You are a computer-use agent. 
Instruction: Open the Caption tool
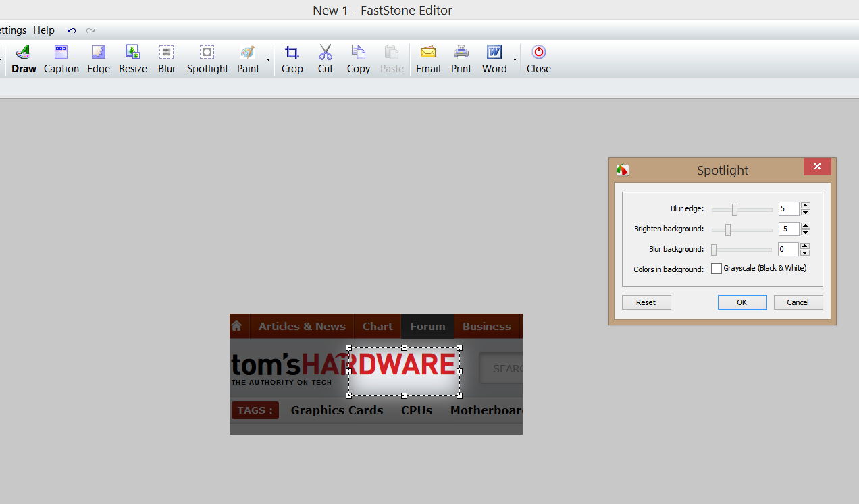click(61, 59)
